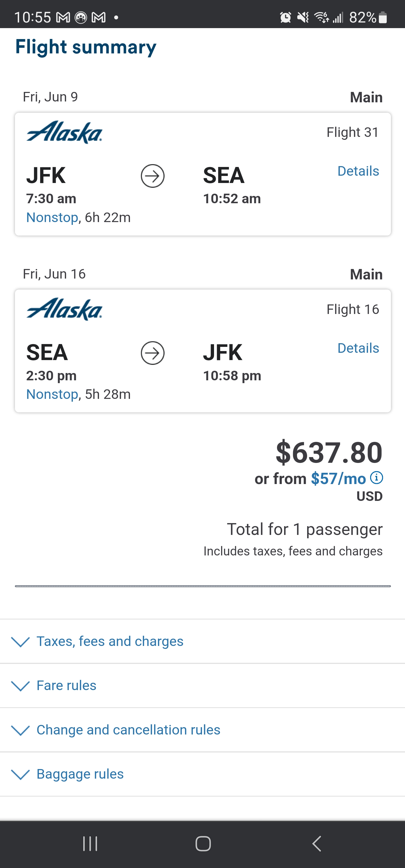This screenshot has width=405, height=868.
Task: Open Details for Flight 16
Action: (x=358, y=348)
